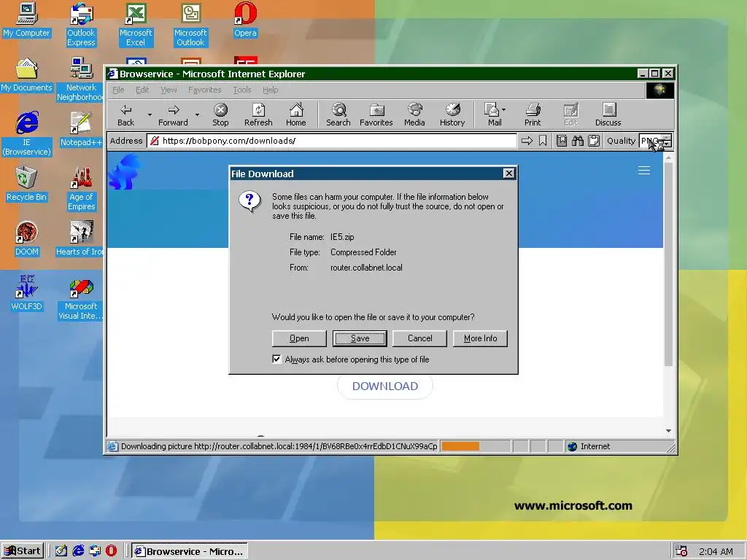
Task: Select the WOLF3D desktop shortcut
Action: 26,294
